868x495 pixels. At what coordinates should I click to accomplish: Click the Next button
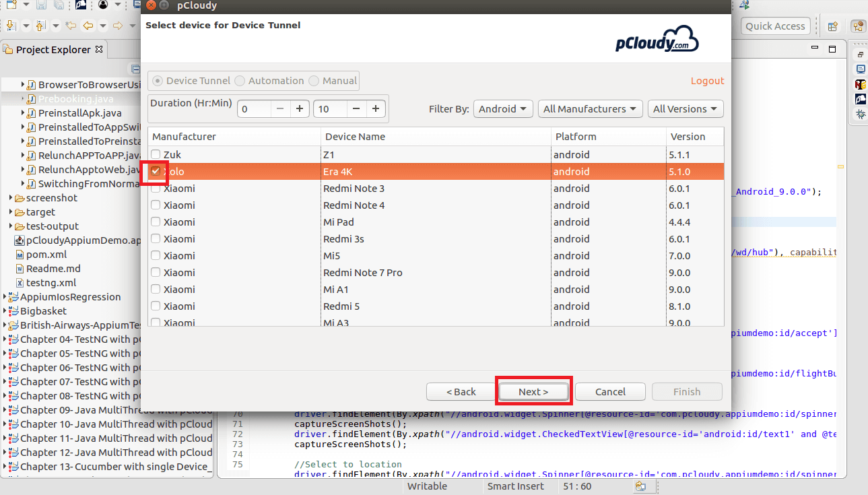pyautogui.click(x=533, y=392)
